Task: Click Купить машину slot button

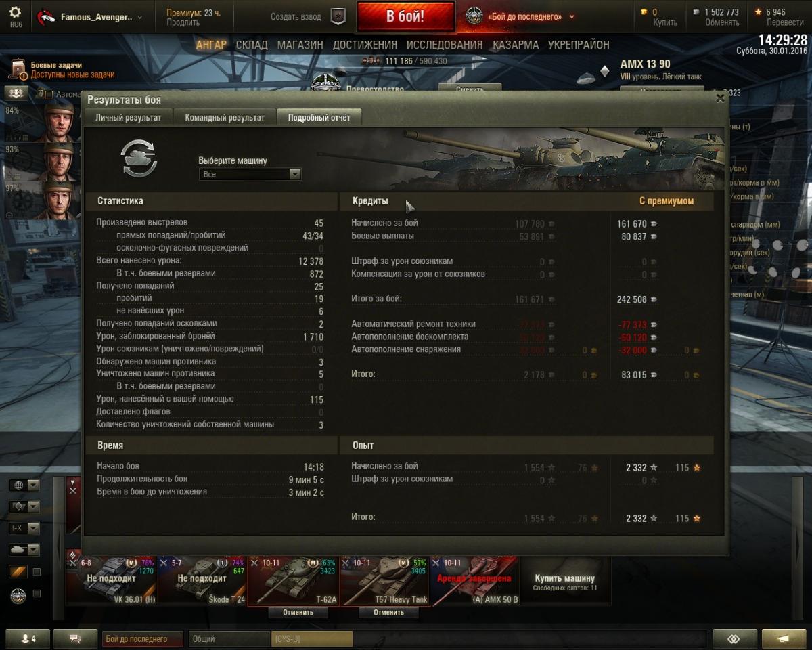Action: tap(565, 580)
